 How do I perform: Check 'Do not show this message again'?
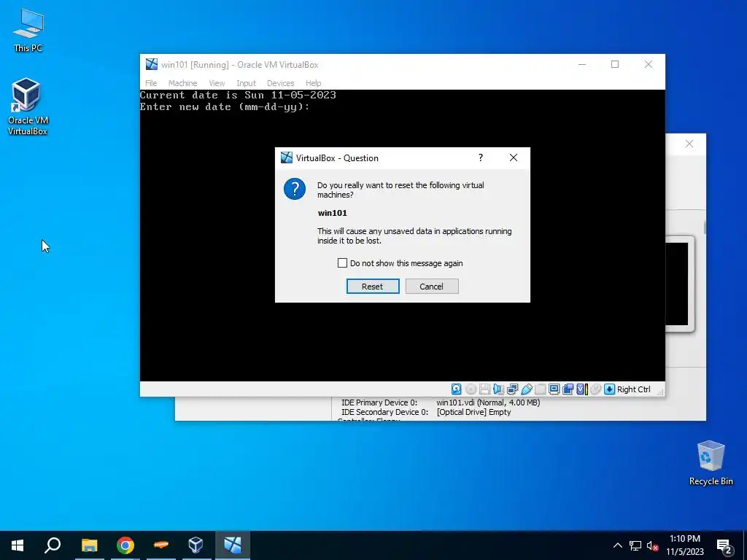[342, 262]
